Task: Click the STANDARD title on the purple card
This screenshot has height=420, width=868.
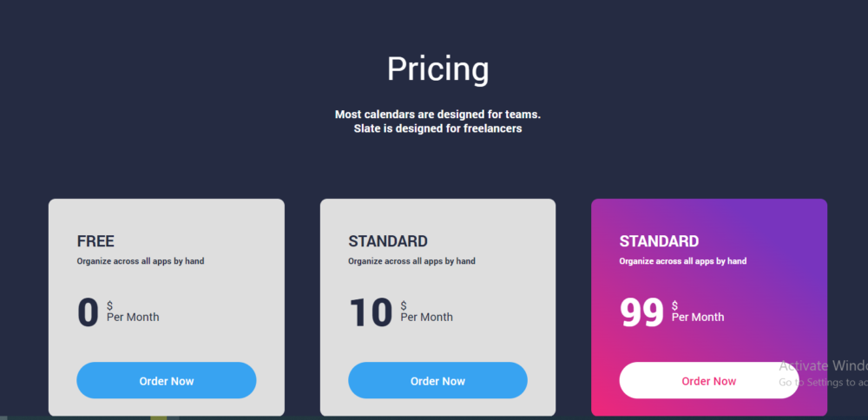Action: click(x=659, y=241)
